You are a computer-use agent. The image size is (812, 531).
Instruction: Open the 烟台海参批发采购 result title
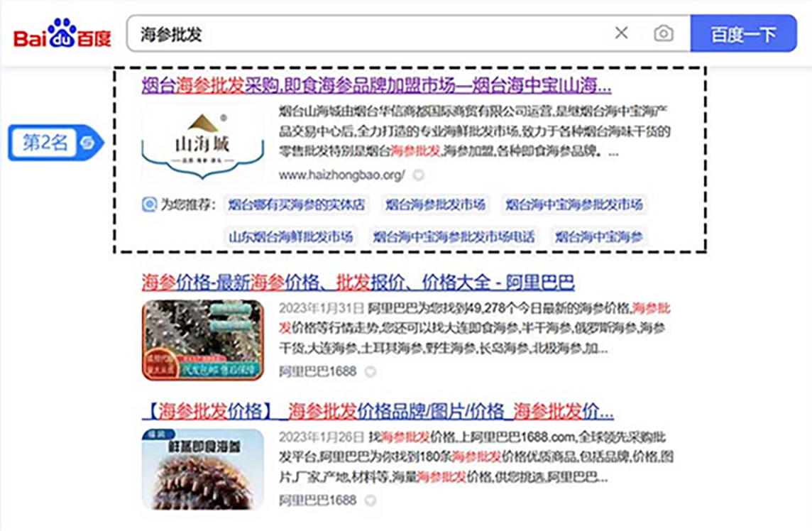click(x=376, y=87)
